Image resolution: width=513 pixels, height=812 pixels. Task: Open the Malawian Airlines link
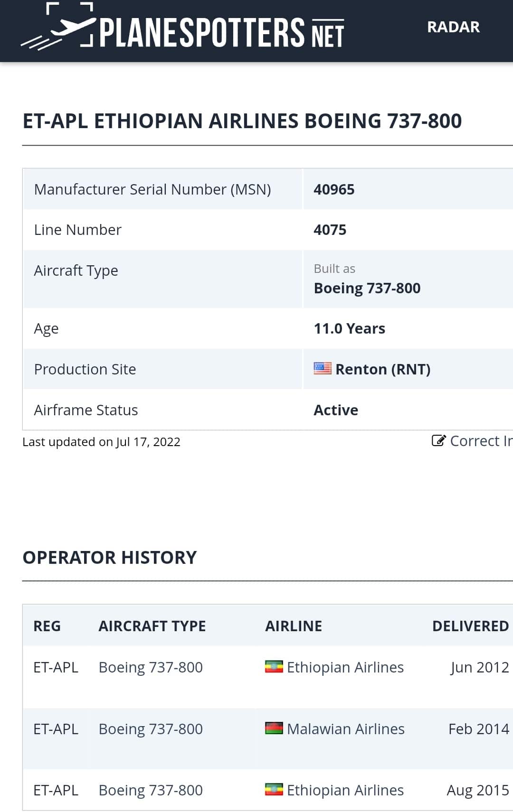346,729
